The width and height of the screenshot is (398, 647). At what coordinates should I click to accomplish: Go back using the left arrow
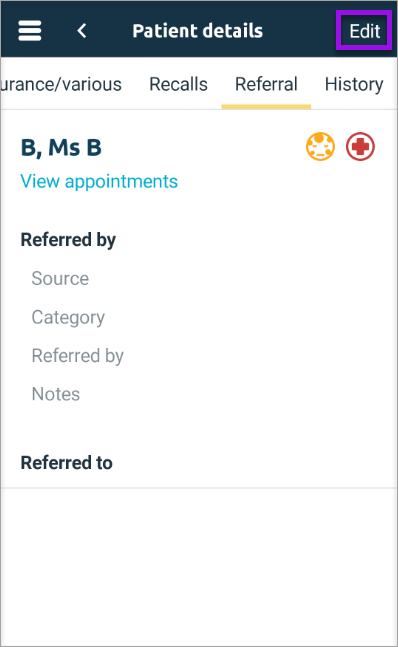click(82, 31)
